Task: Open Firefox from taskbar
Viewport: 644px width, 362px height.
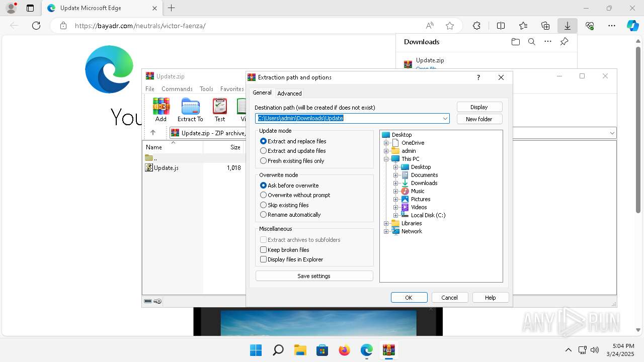Action: click(x=344, y=350)
